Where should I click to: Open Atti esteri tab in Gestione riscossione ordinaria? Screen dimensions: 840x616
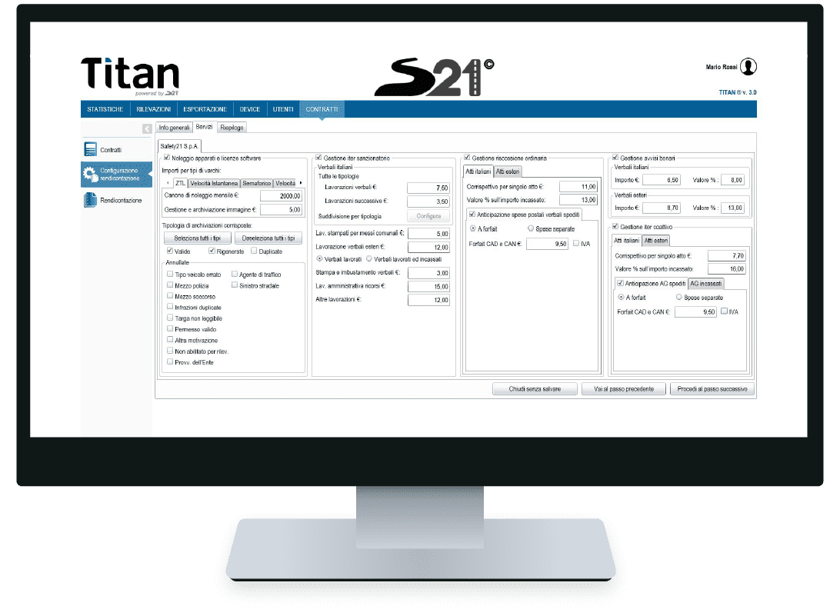coord(508,171)
